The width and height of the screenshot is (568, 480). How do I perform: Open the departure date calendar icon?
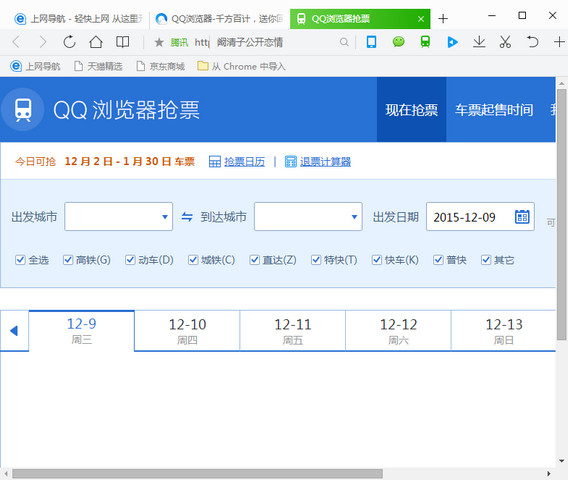point(522,217)
